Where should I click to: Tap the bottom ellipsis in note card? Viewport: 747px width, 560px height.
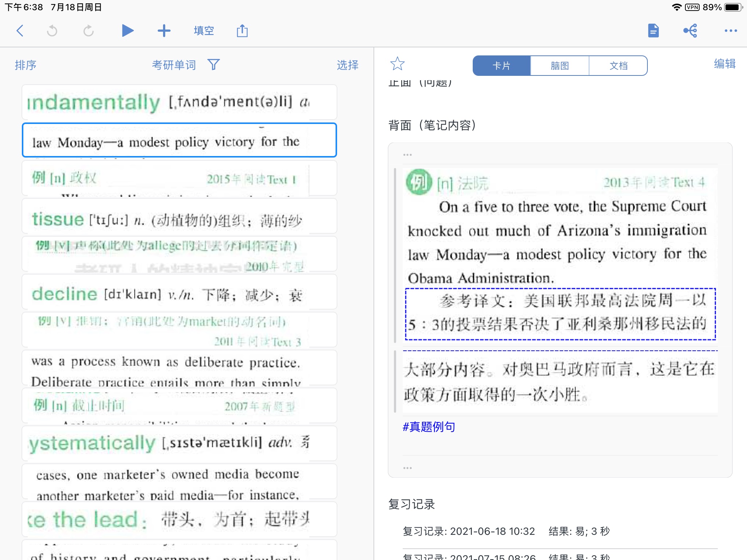click(x=407, y=468)
